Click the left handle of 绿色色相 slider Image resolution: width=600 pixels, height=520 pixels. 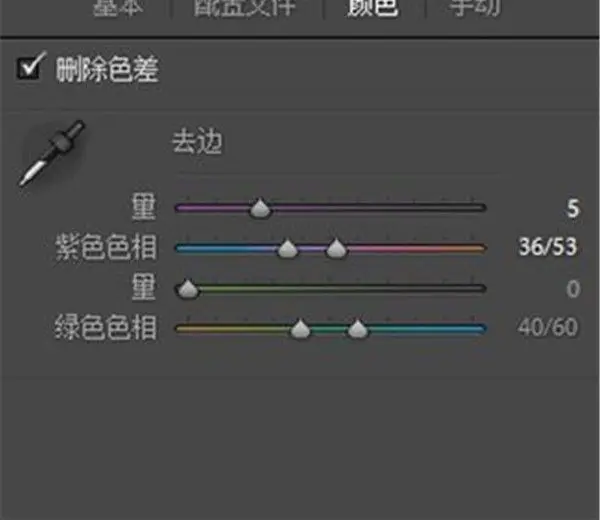tap(300, 329)
